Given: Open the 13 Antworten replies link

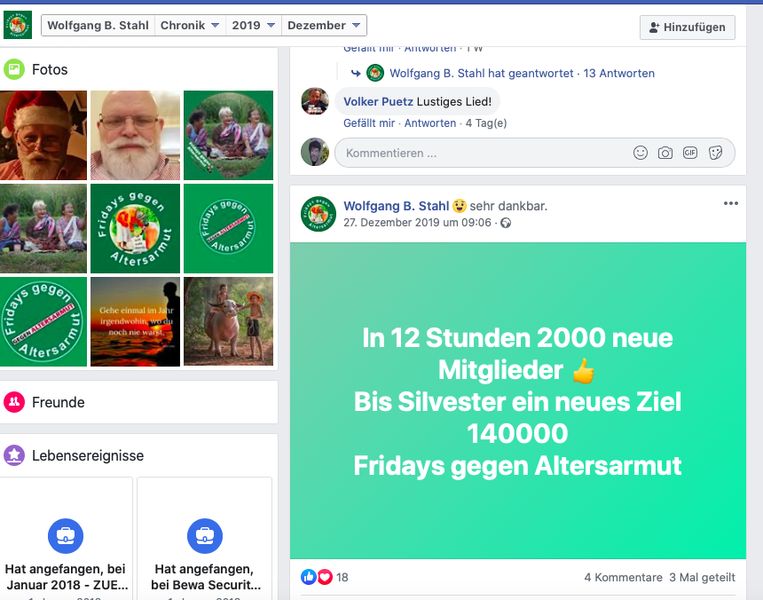Looking at the screenshot, I should coord(619,73).
